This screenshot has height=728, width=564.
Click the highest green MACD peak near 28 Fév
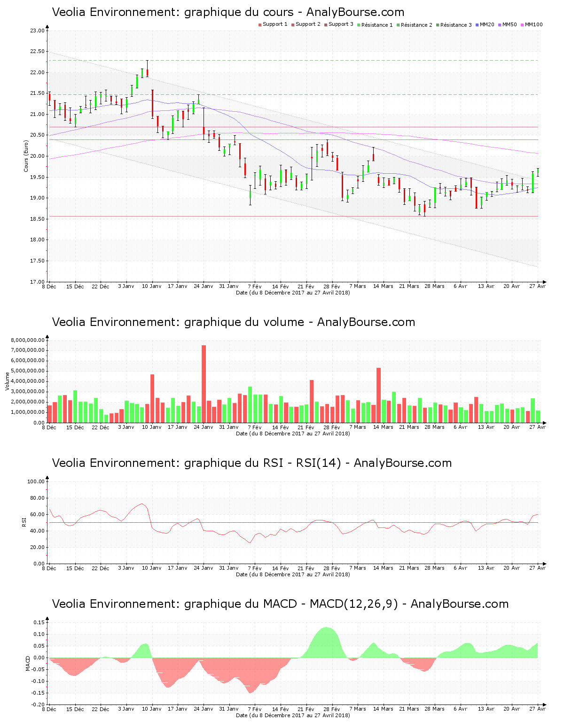click(x=326, y=642)
